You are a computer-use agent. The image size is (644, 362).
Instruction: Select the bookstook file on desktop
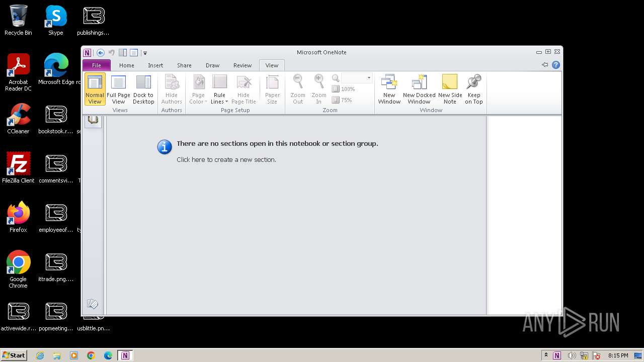pyautogui.click(x=56, y=119)
